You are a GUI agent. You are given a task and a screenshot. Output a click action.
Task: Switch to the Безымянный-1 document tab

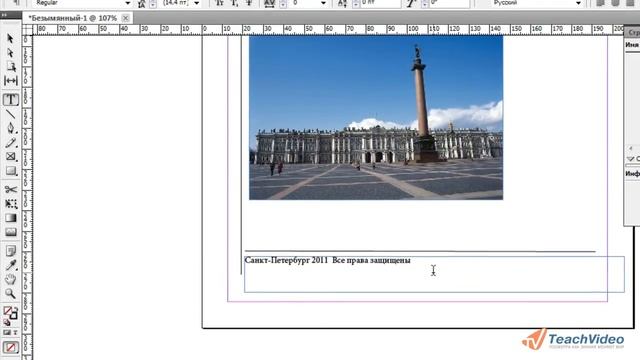pos(73,18)
